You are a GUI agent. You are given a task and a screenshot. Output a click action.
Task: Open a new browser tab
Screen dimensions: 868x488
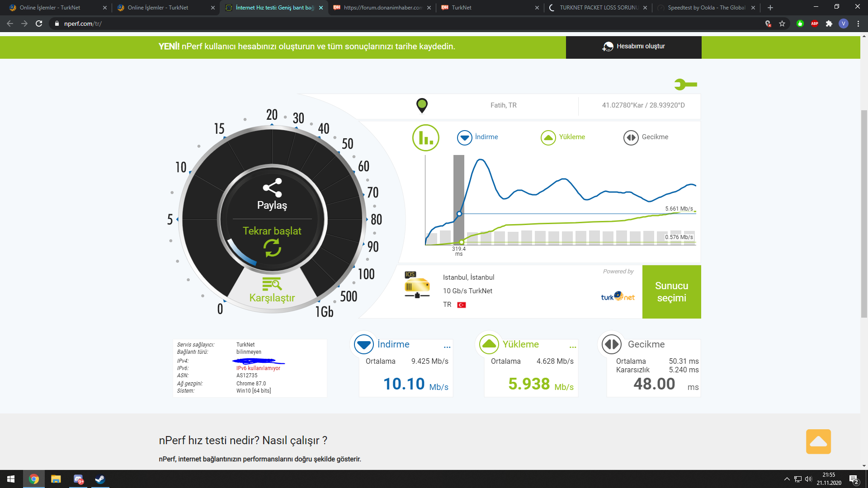[770, 8]
